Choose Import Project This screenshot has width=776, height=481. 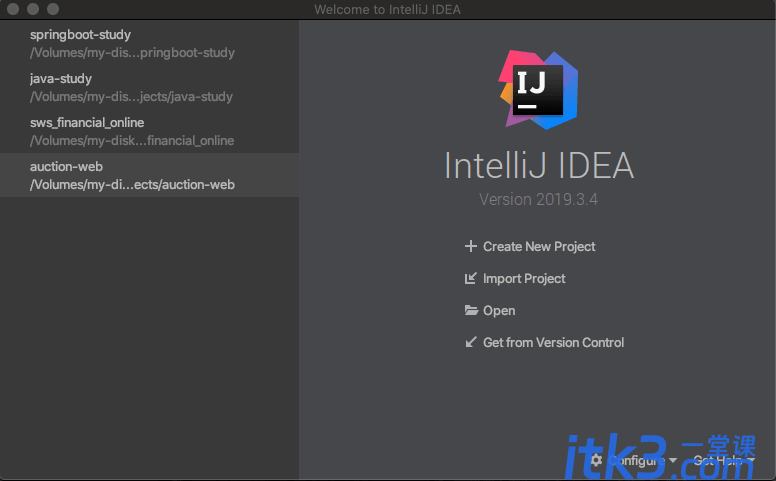(x=524, y=279)
